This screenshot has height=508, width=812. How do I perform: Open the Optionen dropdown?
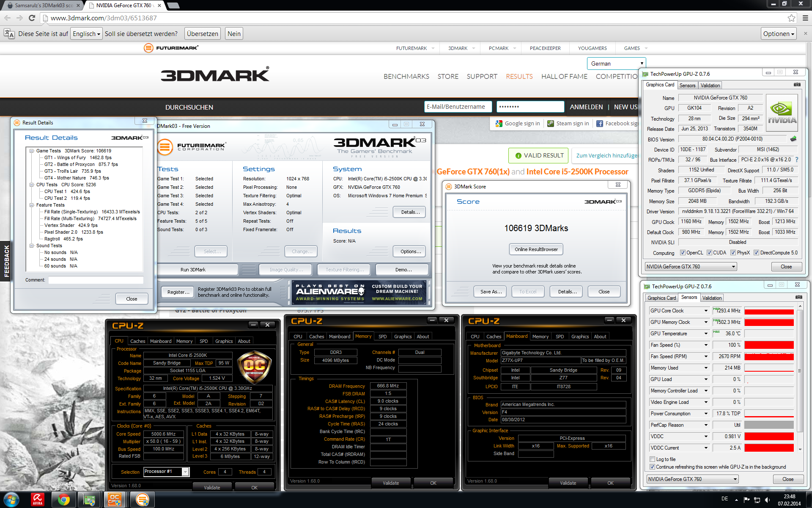click(779, 34)
